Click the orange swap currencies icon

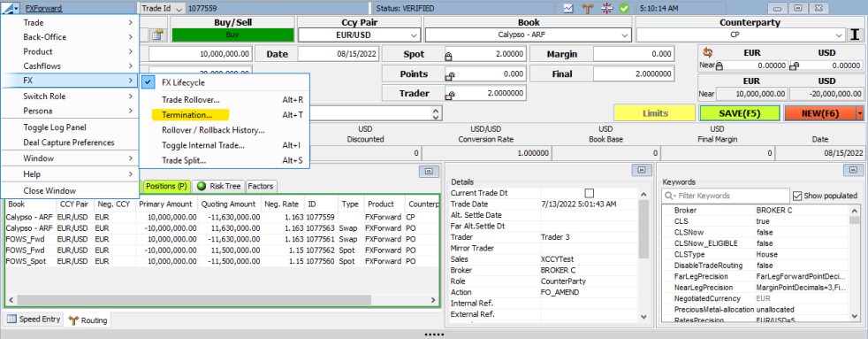click(x=707, y=52)
